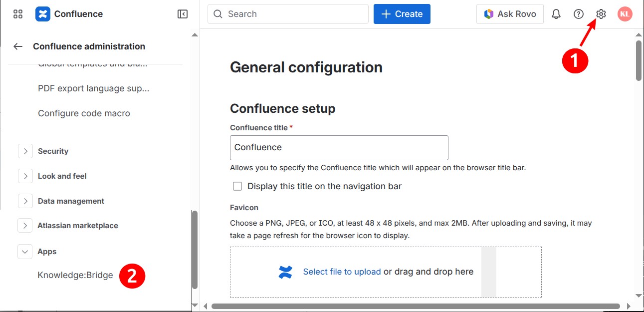Click the Confluence title label
Image resolution: width=644 pixels, height=312 pixels.
click(x=259, y=128)
